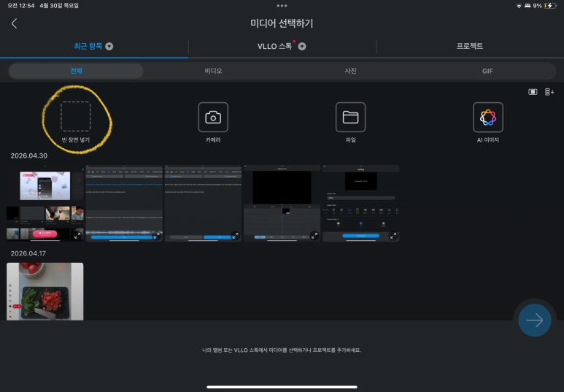Enlarge preview of the black-preview screenshot thumbnail

coord(314,235)
